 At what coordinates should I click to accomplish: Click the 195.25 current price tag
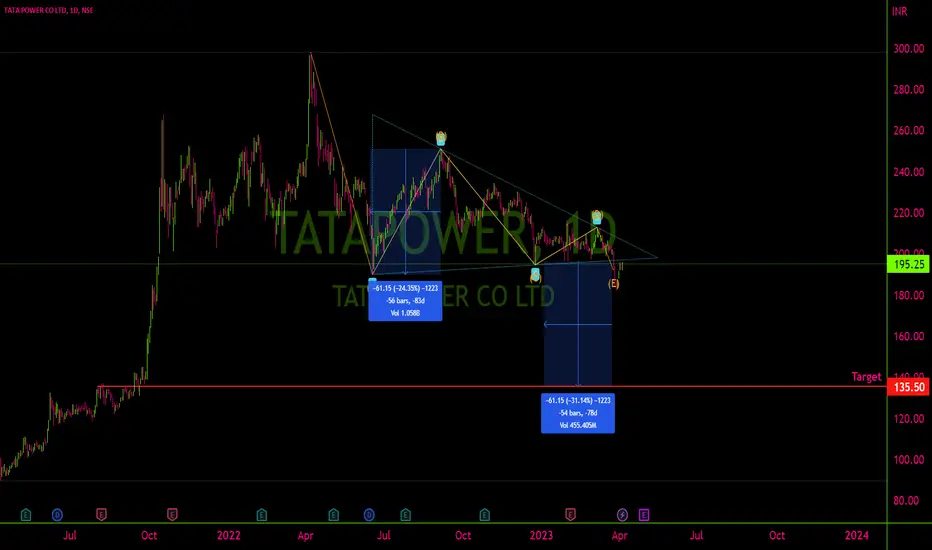(x=908, y=265)
